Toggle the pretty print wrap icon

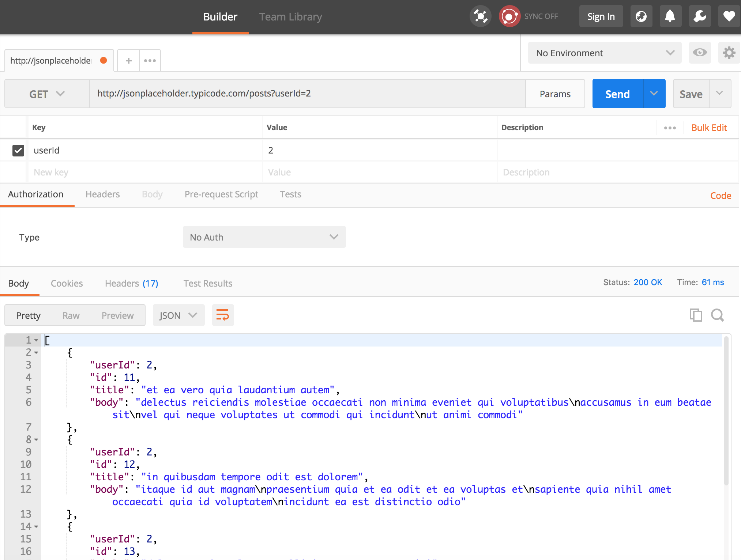tap(222, 315)
